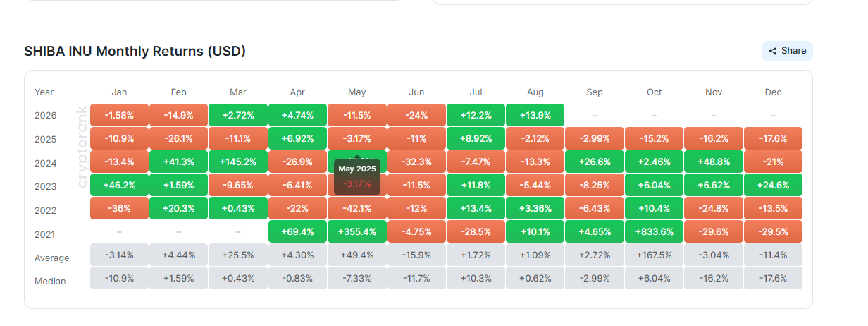Click the Apr 2021 cell showing +69.4%

coord(297,232)
